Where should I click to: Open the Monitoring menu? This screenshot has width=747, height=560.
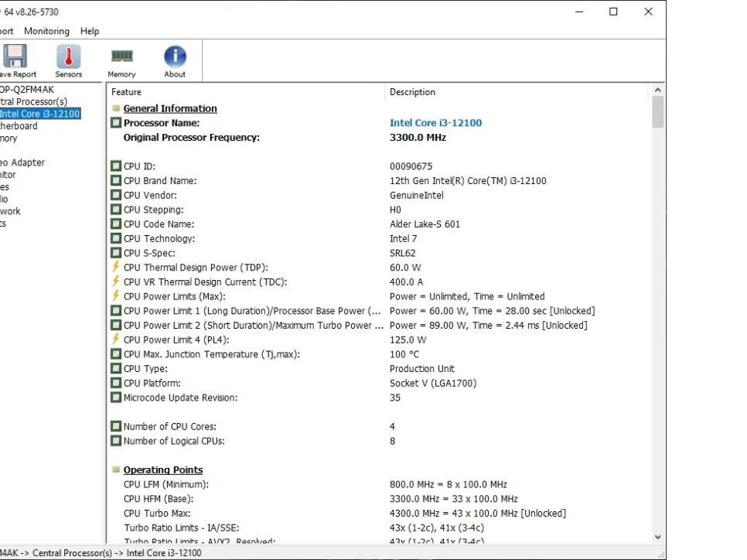pyautogui.click(x=46, y=31)
